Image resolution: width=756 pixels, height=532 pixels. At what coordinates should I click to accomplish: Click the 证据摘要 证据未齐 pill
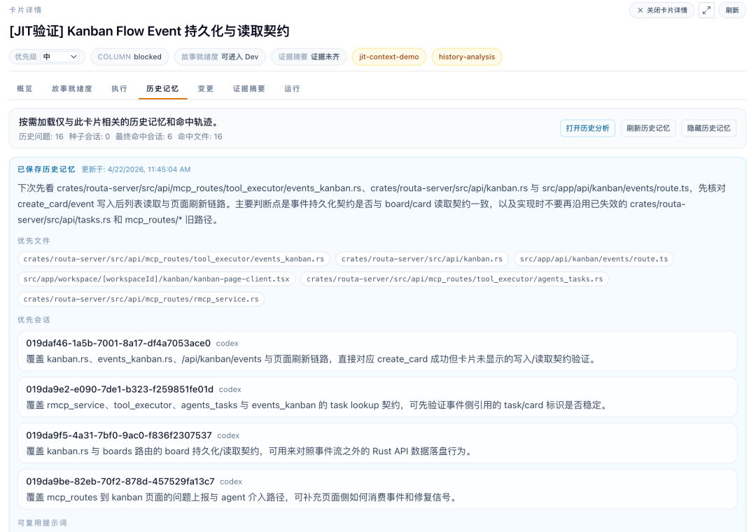[309, 57]
